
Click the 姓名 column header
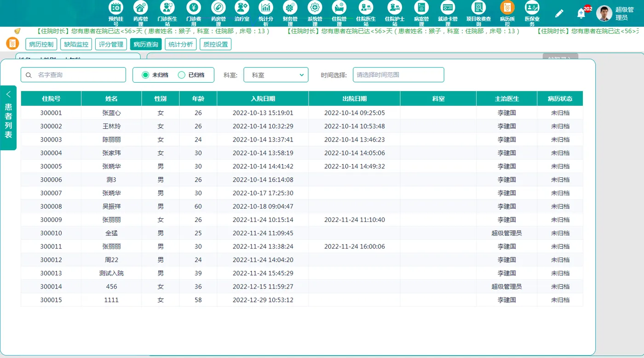coord(111,99)
